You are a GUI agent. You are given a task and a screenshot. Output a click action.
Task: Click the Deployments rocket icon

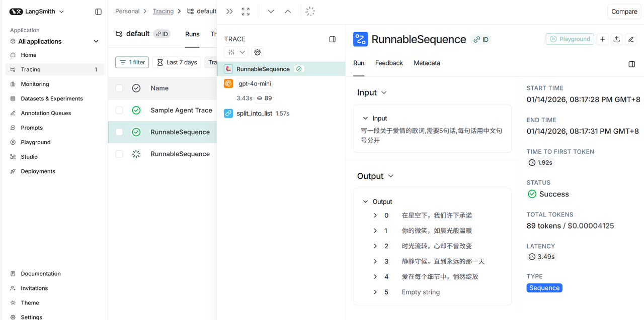13,171
